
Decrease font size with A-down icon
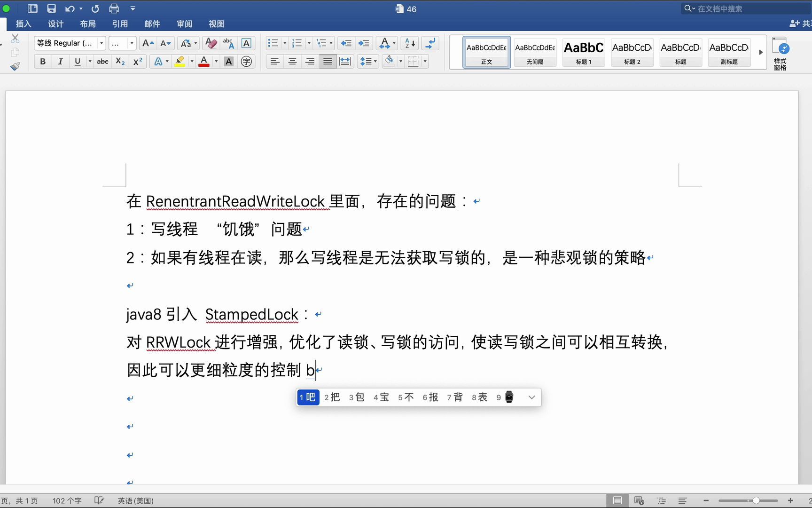click(165, 43)
